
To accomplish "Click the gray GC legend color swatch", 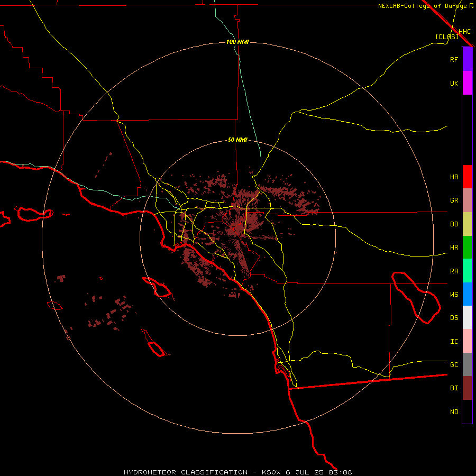I will [x=467, y=364].
